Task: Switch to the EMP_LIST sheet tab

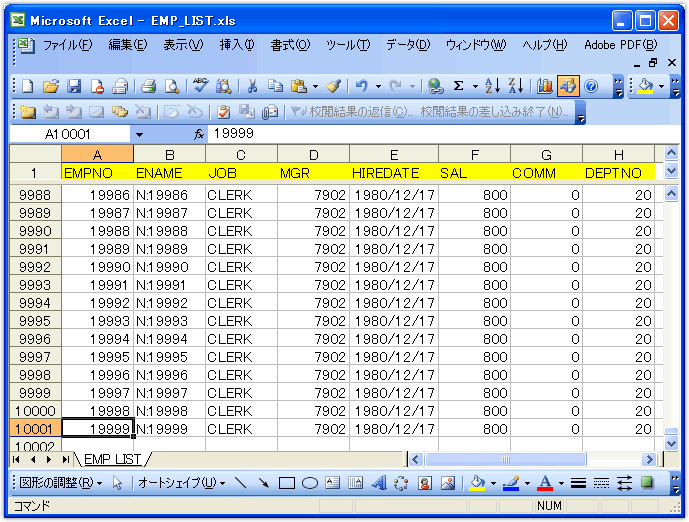Action: click(x=112, y=459)
